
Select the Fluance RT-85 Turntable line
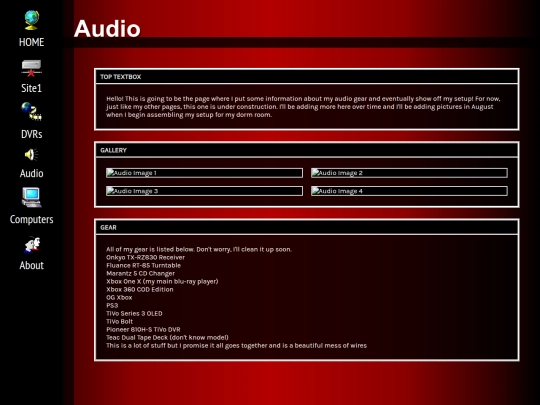click(x=143, y=265)
